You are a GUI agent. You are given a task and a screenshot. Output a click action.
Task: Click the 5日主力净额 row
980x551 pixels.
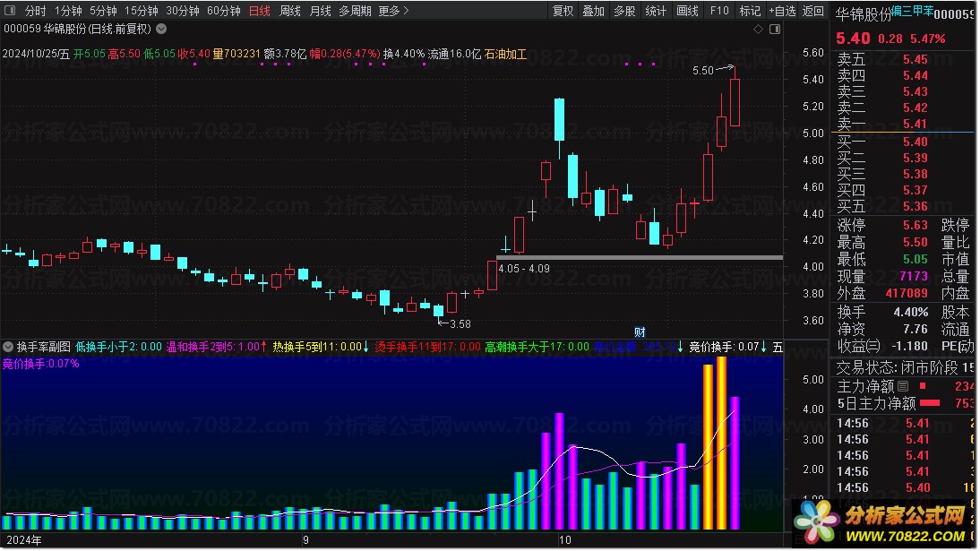(x=905, y=404)
